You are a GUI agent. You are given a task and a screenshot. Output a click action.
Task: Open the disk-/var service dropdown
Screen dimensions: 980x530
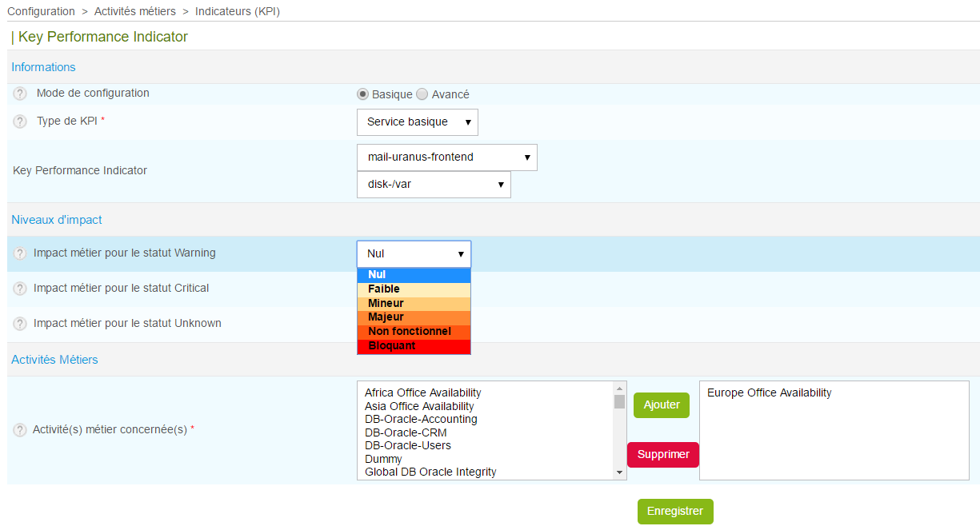coord(433,185)
